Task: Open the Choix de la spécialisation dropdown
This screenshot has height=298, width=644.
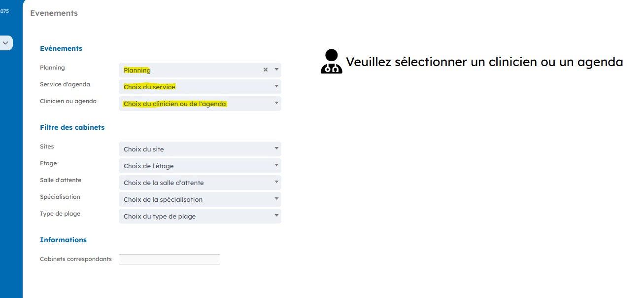Action: click(x=200, y=199)
